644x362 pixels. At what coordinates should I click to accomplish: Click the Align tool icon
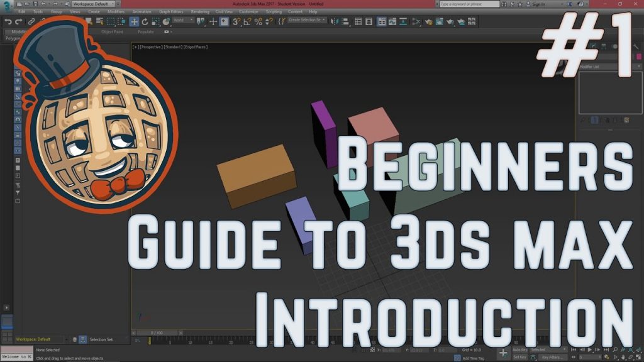click(345, 21)
